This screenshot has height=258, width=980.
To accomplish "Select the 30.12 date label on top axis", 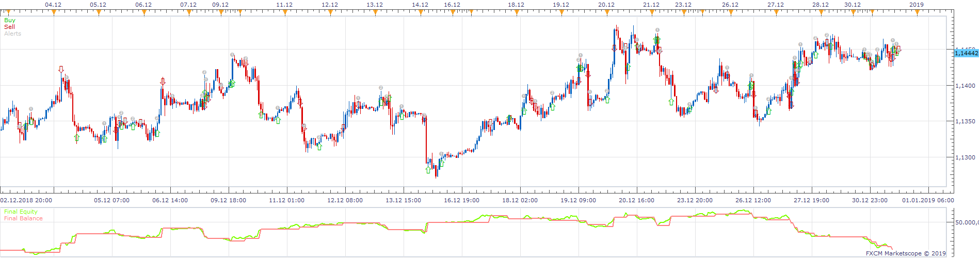I will 853,5.
